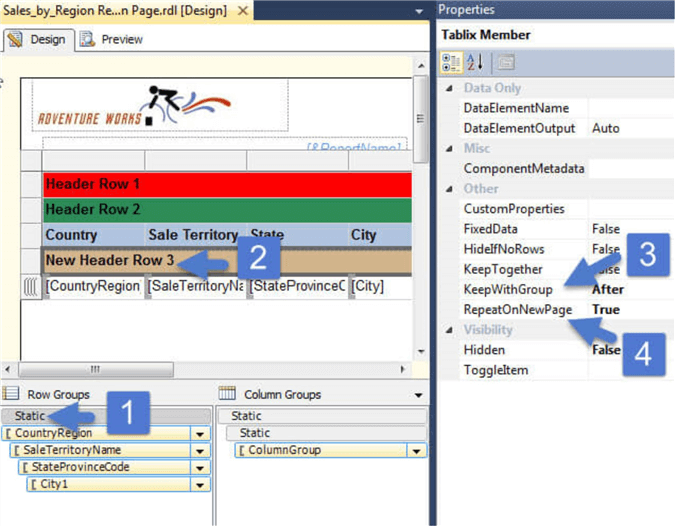Image resolution: width=675 pixels, height=526 pixels.
Task: Click the row handle beside Header Row 1
Action: tap(31, 185)
